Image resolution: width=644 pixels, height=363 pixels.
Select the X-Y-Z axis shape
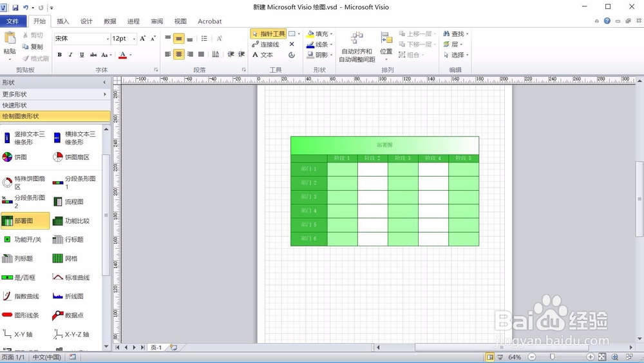click(71, 334)
